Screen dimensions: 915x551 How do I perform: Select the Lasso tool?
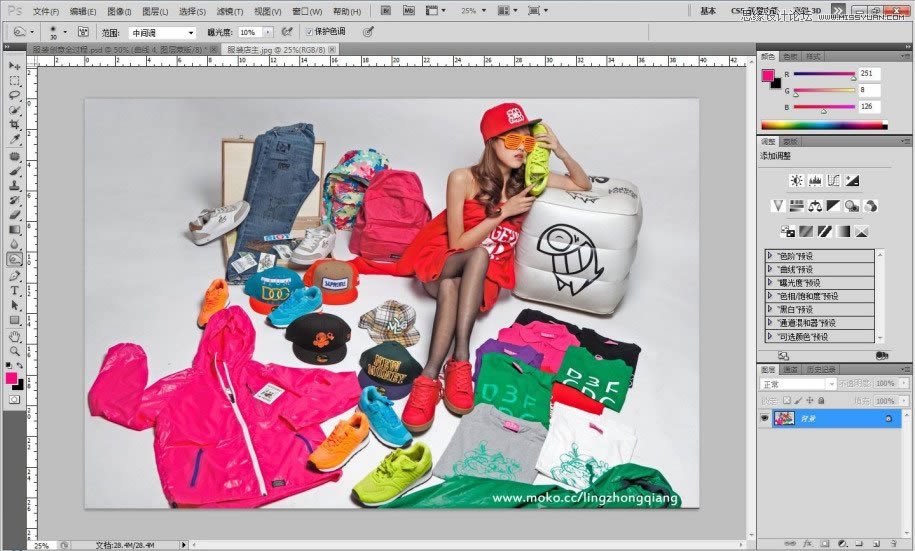point(15,96)
